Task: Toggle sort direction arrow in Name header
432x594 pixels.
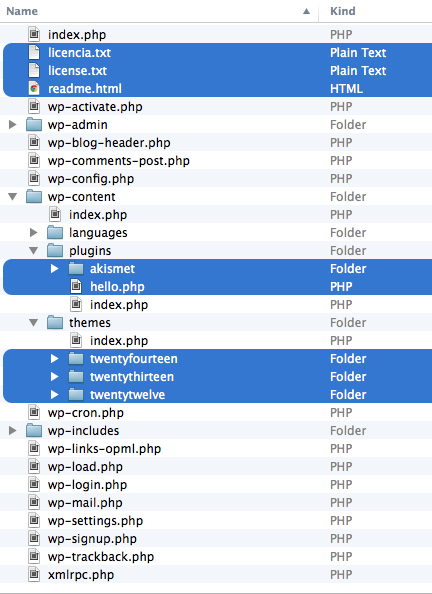Action: pos(307,11)
